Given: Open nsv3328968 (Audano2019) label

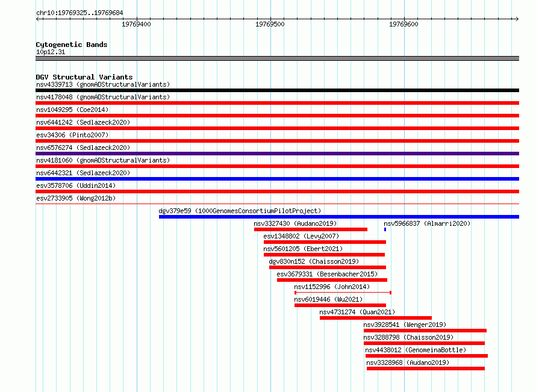Looking at the screenshot, I should tap(408, 362).
